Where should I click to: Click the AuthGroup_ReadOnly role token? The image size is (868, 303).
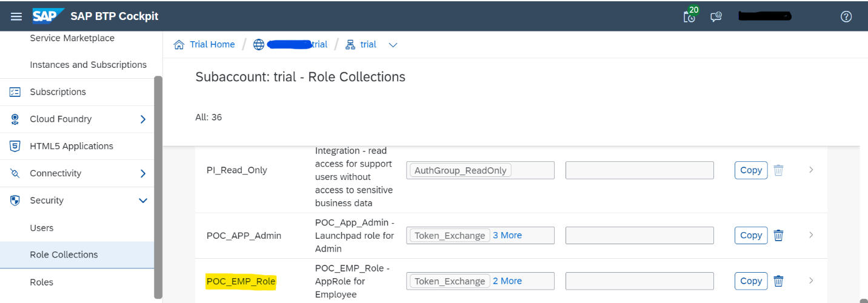(x=460, y=170)
